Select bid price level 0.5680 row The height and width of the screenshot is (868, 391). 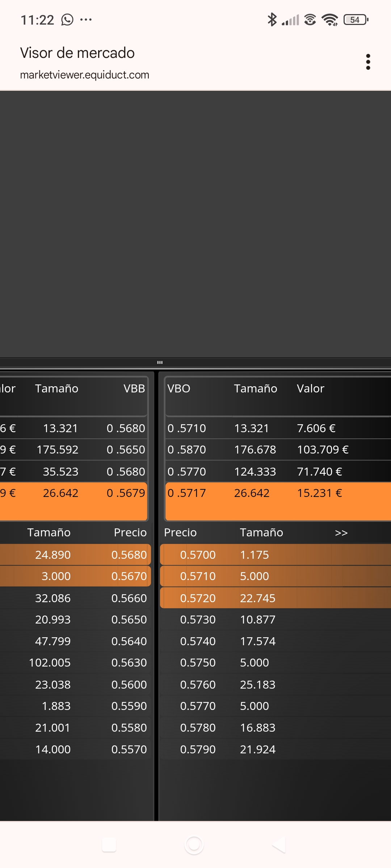pos(75,555)
